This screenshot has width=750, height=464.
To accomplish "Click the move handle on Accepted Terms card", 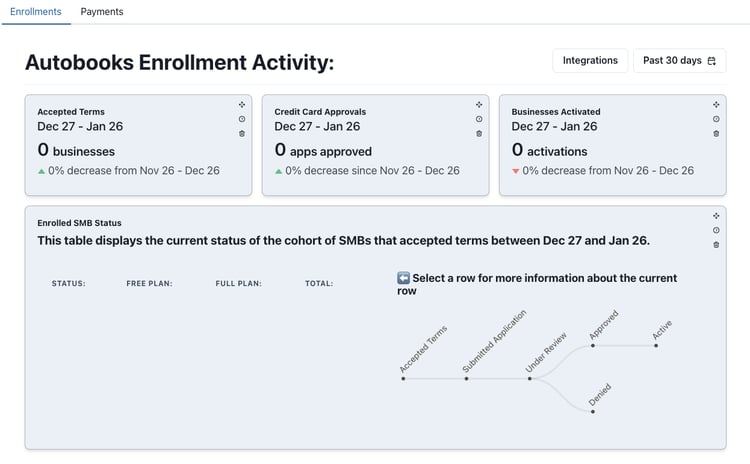I will point(242,104).
